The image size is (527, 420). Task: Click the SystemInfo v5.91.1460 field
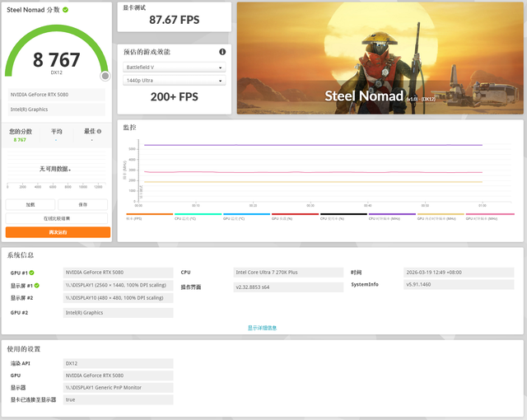459,285
